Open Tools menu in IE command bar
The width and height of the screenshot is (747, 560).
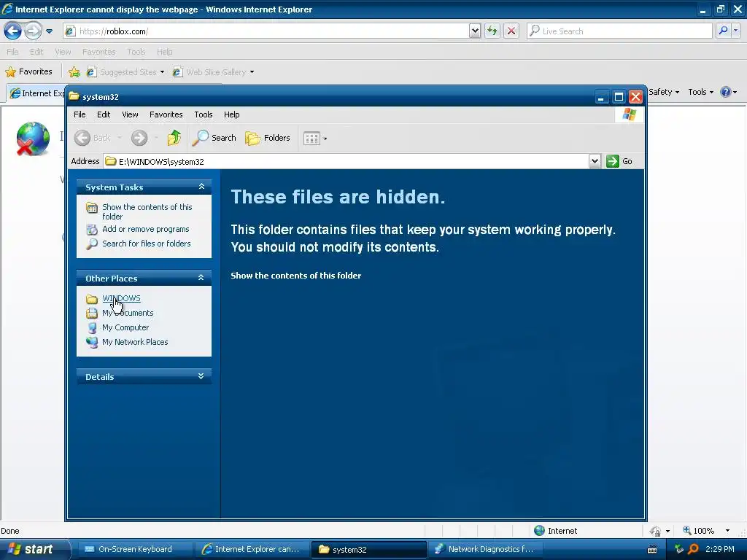701,92
